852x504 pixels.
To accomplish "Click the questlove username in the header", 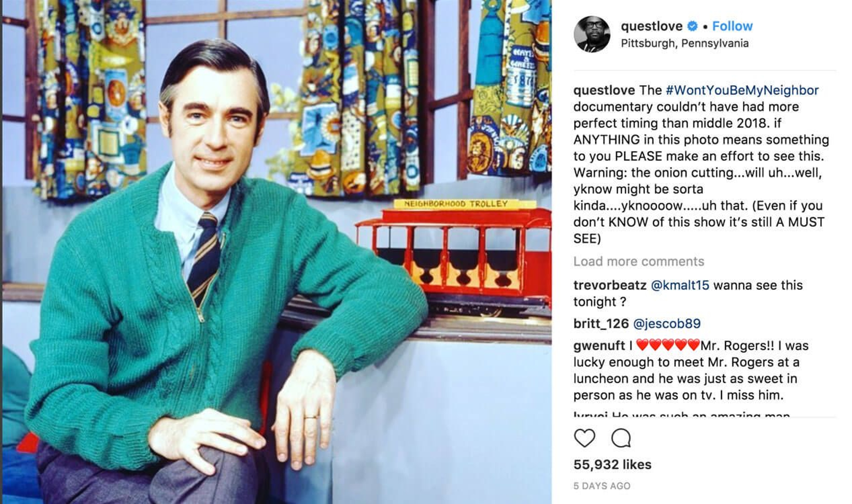I will point(651,26).
